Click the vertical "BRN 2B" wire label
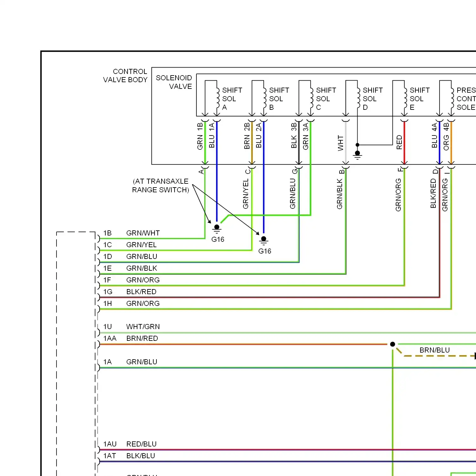The height and width of the screenshot is (476, 476). coord(247,136)
